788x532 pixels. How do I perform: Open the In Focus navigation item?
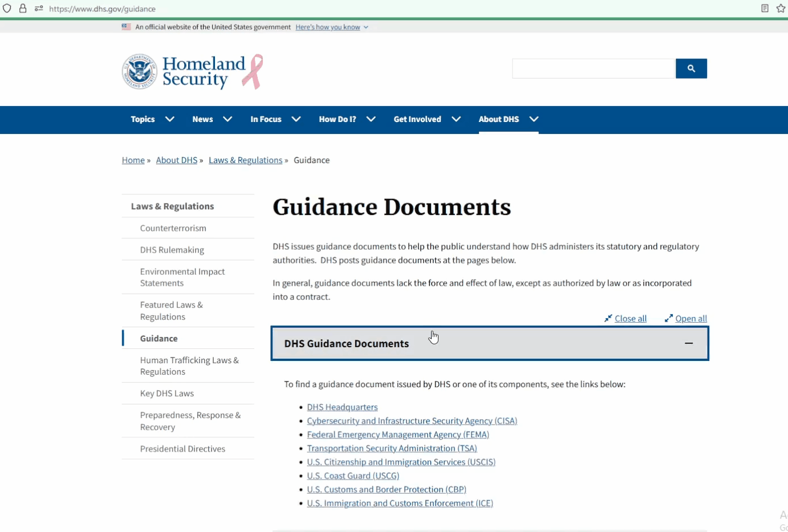(266, 119)
